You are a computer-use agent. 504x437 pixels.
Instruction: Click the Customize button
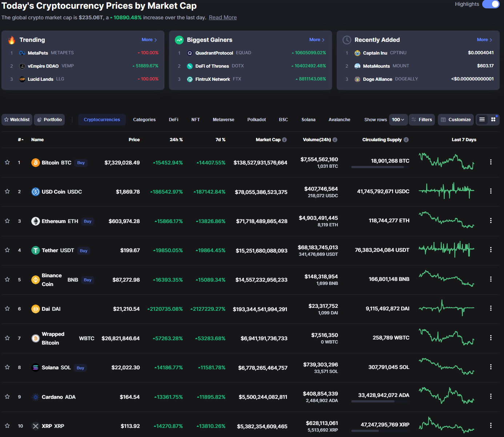click(x=456, y=120)
